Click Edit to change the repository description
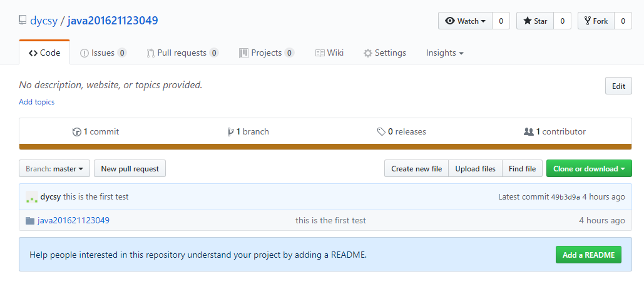644x289 pixels. tap(618, 86)
